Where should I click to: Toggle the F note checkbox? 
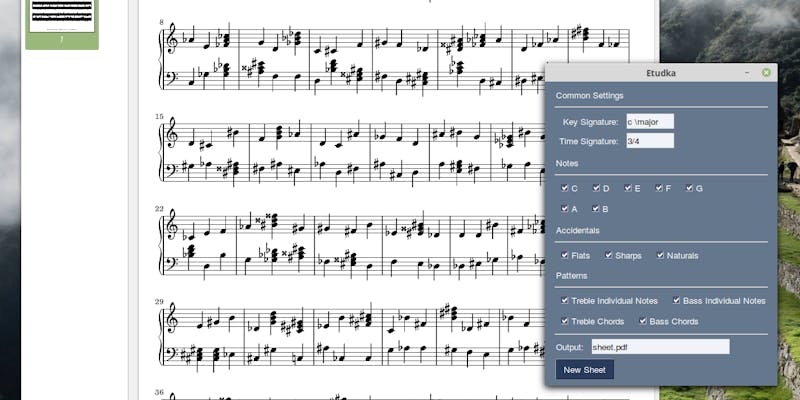click(x=659, y=188)
